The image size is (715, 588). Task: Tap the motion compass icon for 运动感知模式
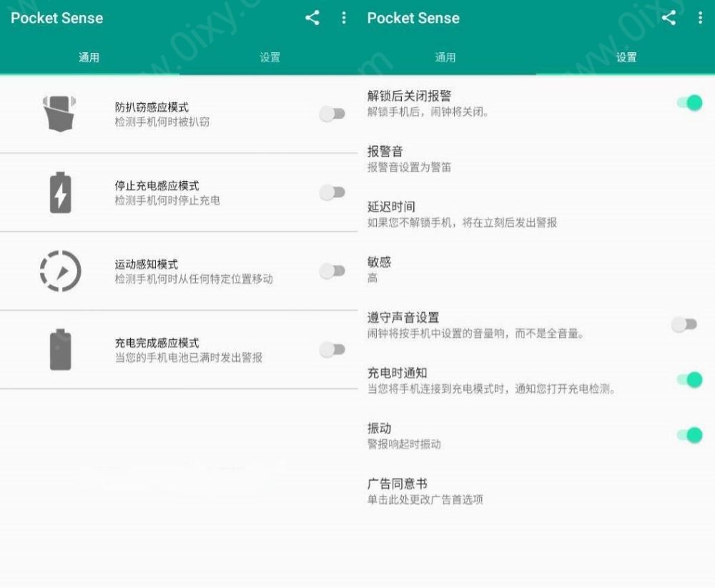click(60, 271)
